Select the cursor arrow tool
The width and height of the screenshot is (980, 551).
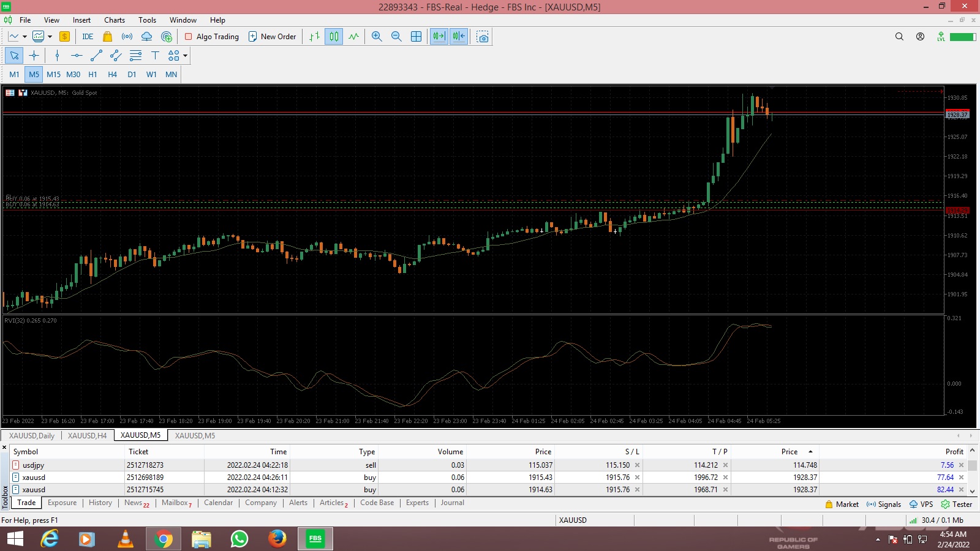pyautogui.click(x=14, y=56)
